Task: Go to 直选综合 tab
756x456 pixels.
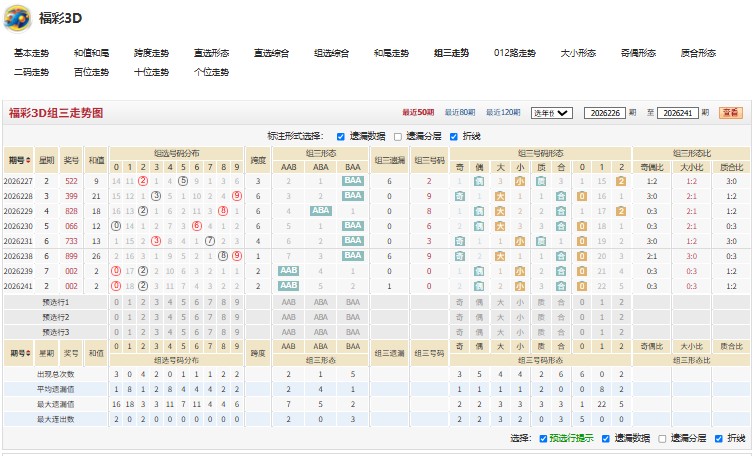Action: 271,53
